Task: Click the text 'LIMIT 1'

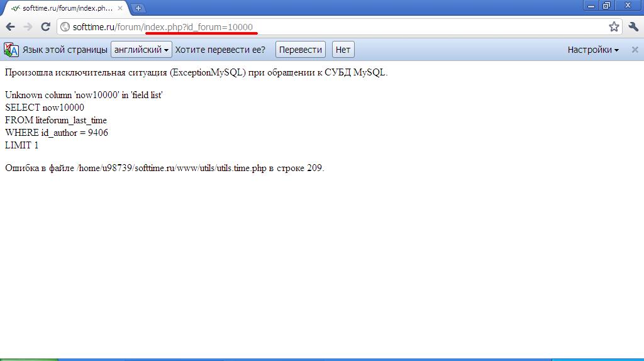Action: tap(22, 145)
